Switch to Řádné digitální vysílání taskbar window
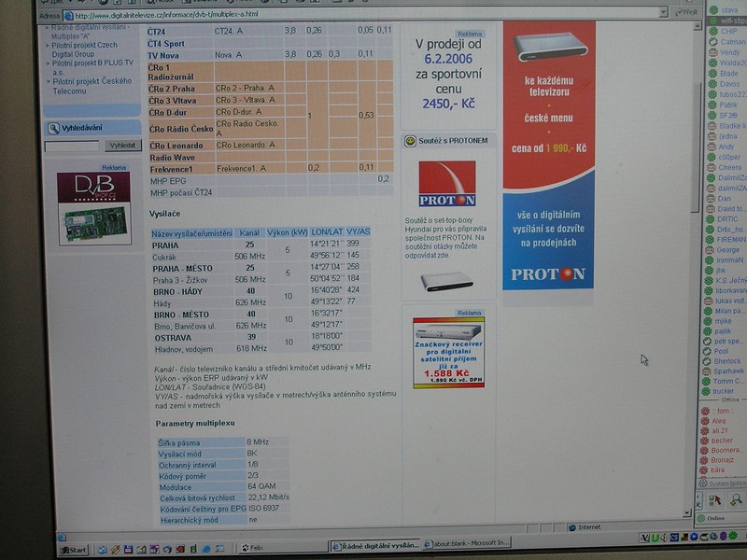The width and height of the screenshot is (747, 560). (x=375, y=545)
